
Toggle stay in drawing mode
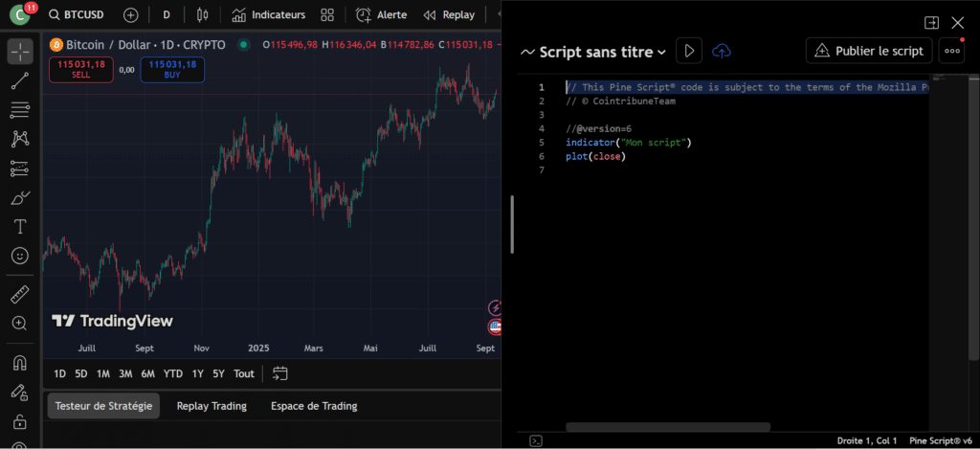[x=20, y=392]
